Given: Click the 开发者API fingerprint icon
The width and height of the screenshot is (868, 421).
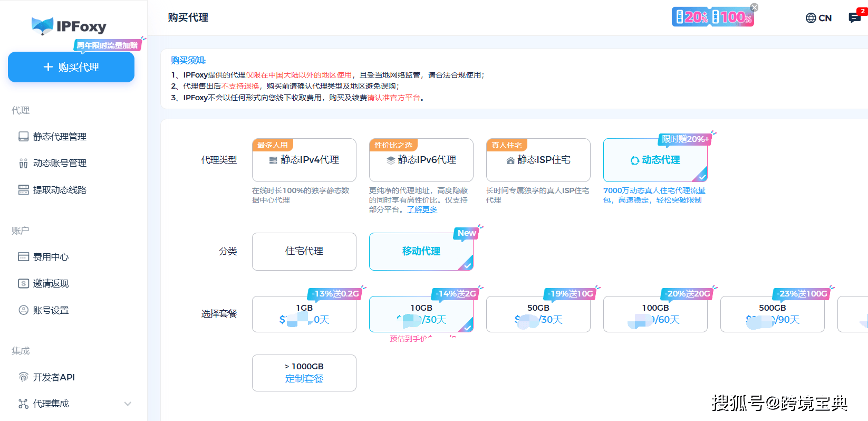Looking at the screenshot, I should point(24,377).
